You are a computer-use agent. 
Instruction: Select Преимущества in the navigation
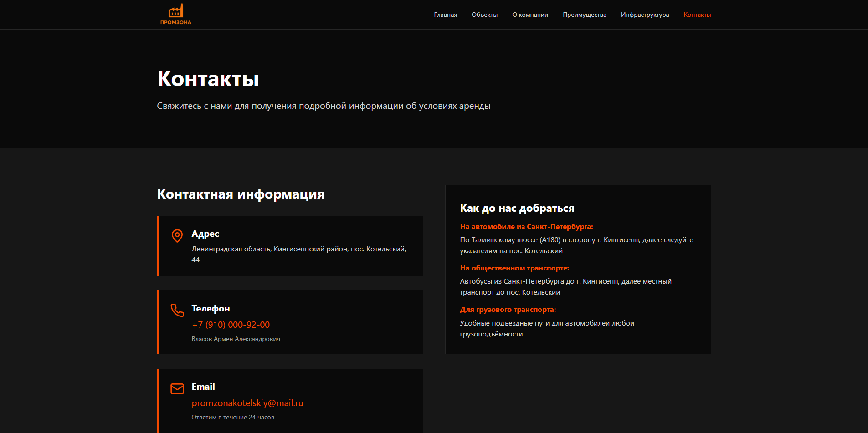point(584,15)
